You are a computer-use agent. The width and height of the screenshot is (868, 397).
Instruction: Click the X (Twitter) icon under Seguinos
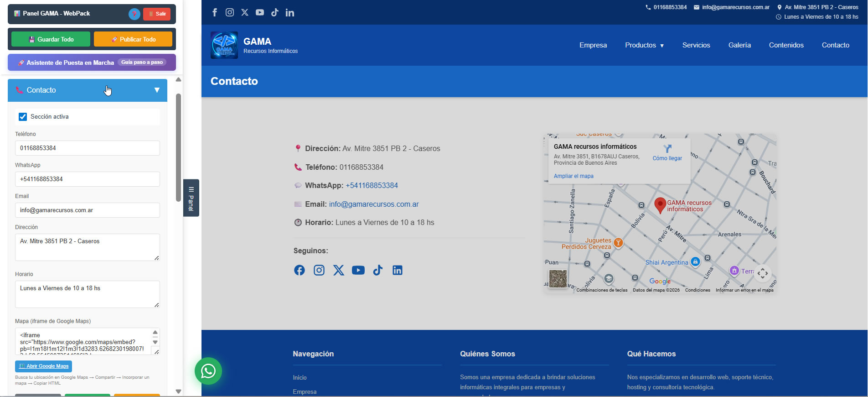(339, 270)
